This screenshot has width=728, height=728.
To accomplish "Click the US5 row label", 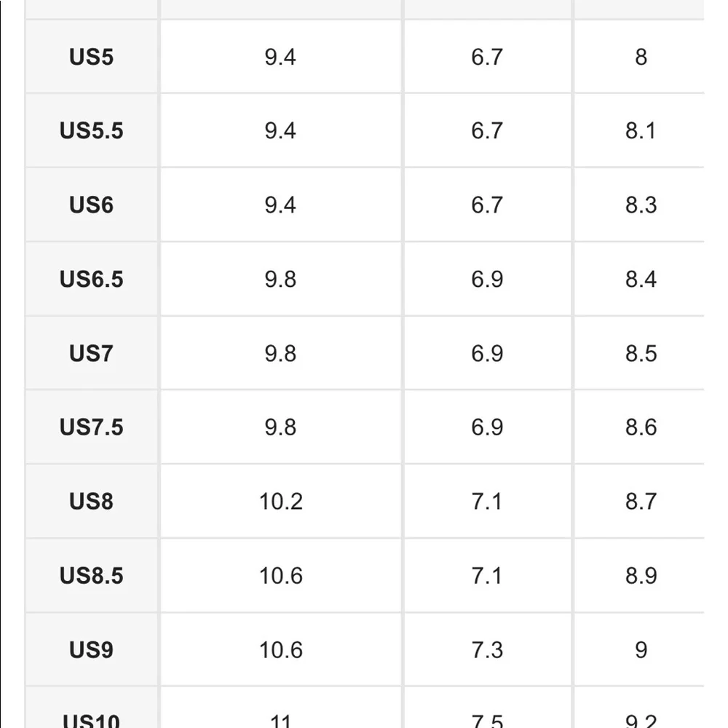I will pos(92,57).
